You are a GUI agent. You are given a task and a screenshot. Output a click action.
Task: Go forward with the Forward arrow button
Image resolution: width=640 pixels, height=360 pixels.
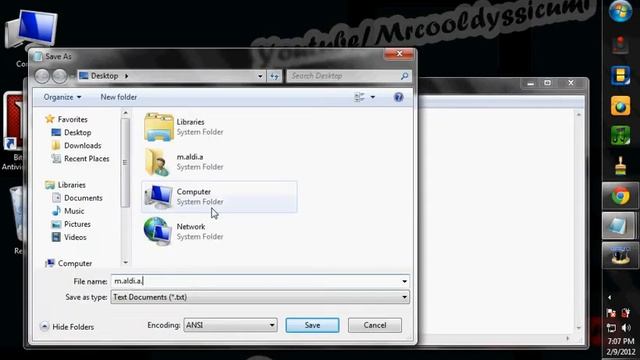60,76
